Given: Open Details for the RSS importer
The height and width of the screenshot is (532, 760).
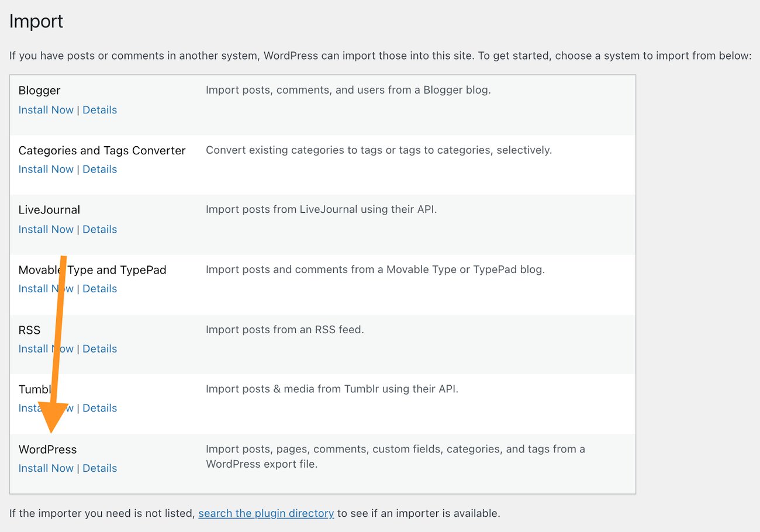Looking at the screenshot, I should point(99,348).
